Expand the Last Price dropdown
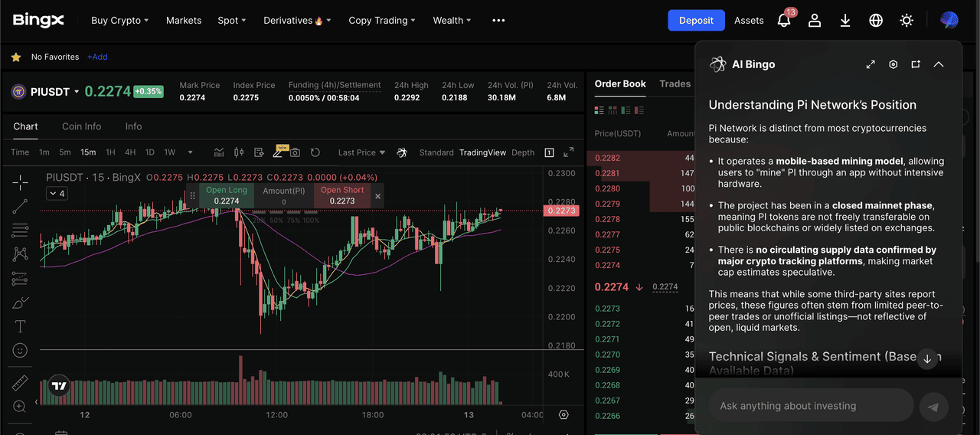Image resolution: width=980 pixels, height=435 pixels. click(361, 152)
